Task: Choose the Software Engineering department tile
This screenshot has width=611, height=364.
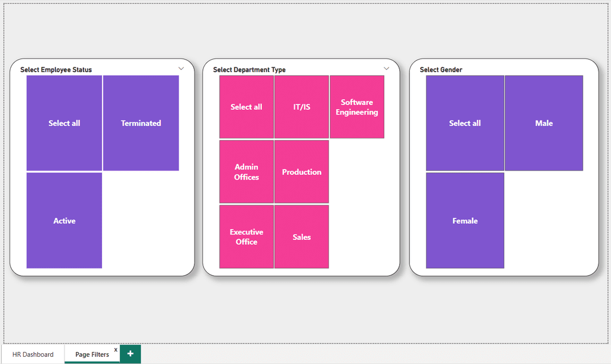Action: (357, 107)
